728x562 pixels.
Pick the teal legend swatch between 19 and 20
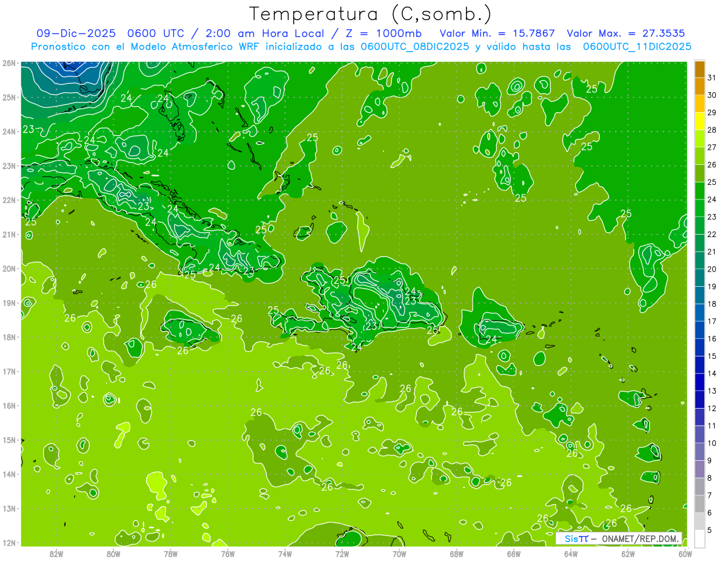699,278
